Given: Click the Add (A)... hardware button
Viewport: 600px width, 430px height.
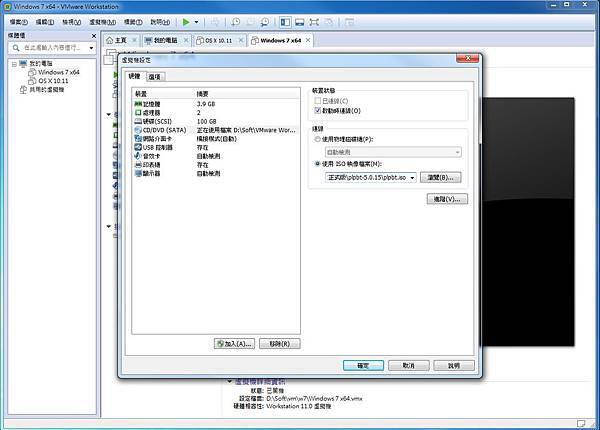Looking at the screenshot, I should (x=234, y=344).
